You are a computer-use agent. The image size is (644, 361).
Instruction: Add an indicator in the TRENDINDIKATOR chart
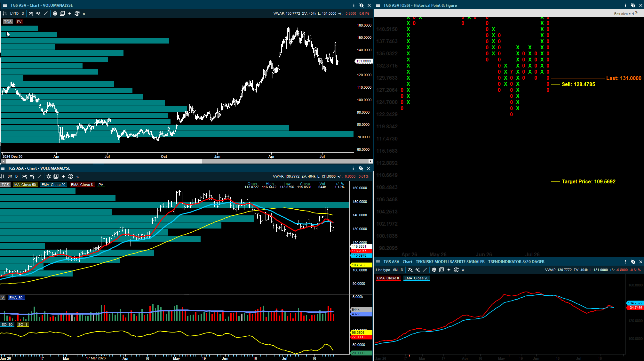pyautogui.click(x=410, y=270)
